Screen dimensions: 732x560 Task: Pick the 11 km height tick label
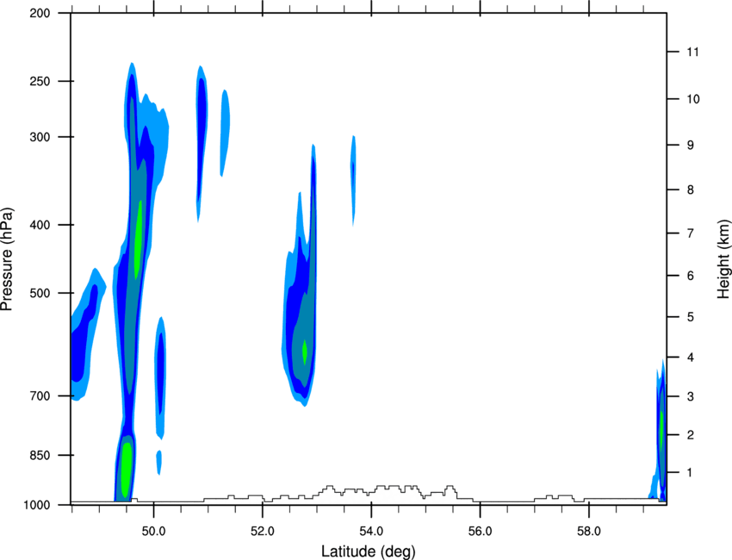coord(692,52)
